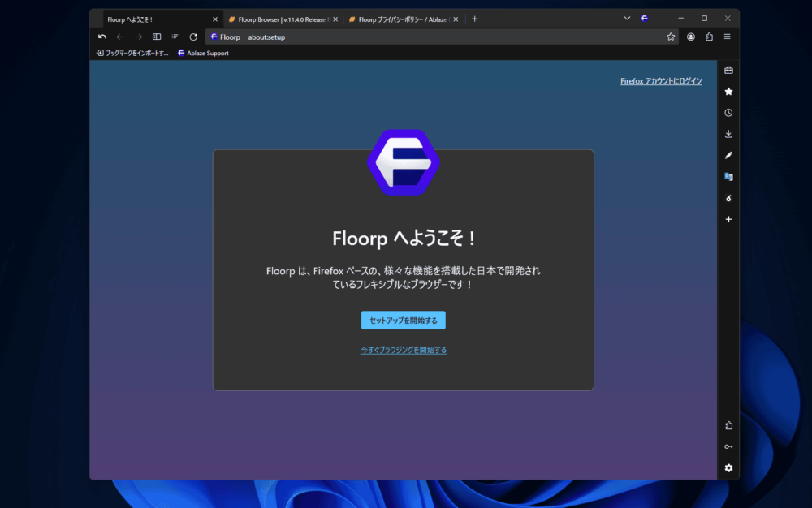Open history clock in the sidebar
This screenshot has width=812, height=508.
point(728,113)
